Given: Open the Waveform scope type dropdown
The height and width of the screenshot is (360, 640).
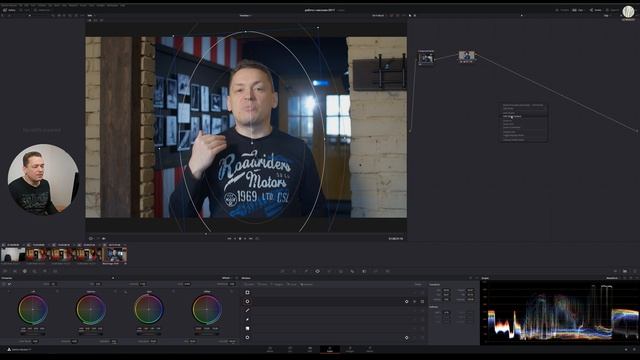Looking at the screenshot, I should click(x=613, y=278).
